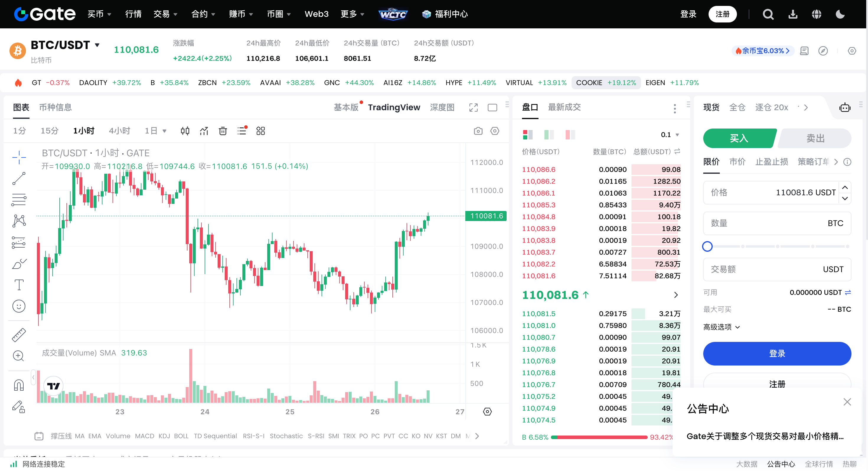Open the 余币宝6.03% link

tap(763, 51)
